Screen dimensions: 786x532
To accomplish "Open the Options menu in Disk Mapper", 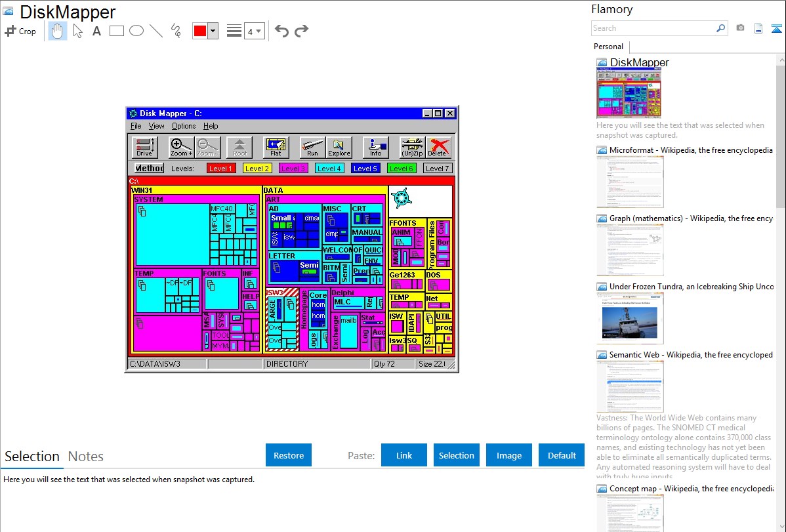I will pyautogui.click(x=184, y=126).
